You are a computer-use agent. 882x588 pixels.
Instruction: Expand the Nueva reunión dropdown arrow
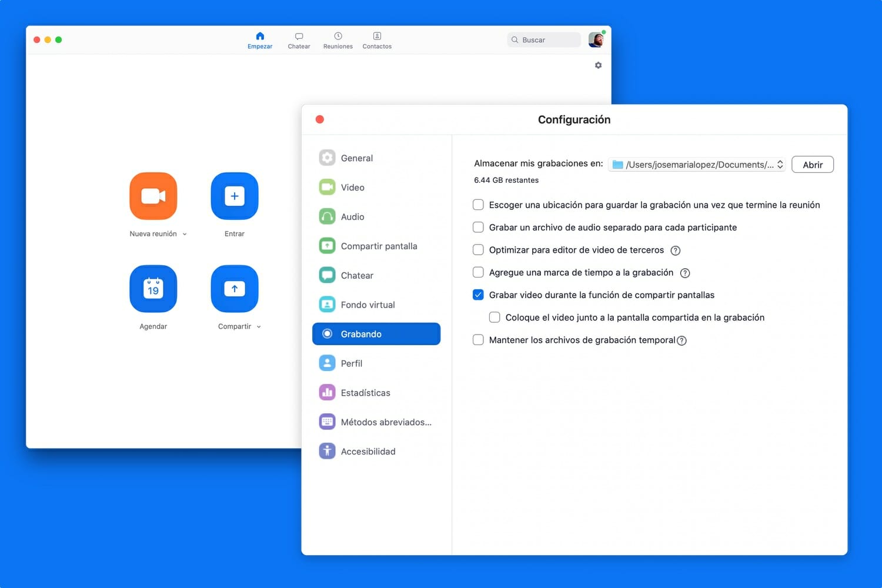(185, 234)
